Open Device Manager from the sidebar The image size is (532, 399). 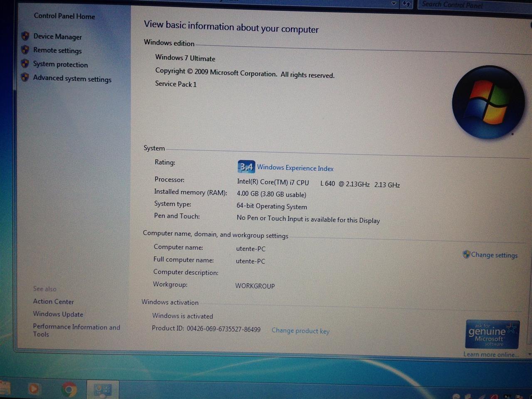pyautogui.click(x=57, y=37)
